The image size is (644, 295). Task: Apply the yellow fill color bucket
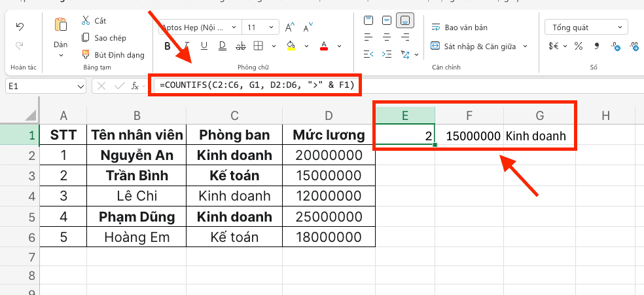[291, 45]
